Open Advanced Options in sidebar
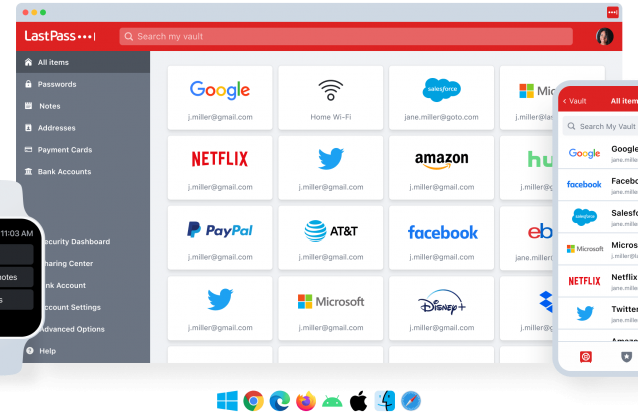This screenshot has width=638, height=414. [73, 329]
